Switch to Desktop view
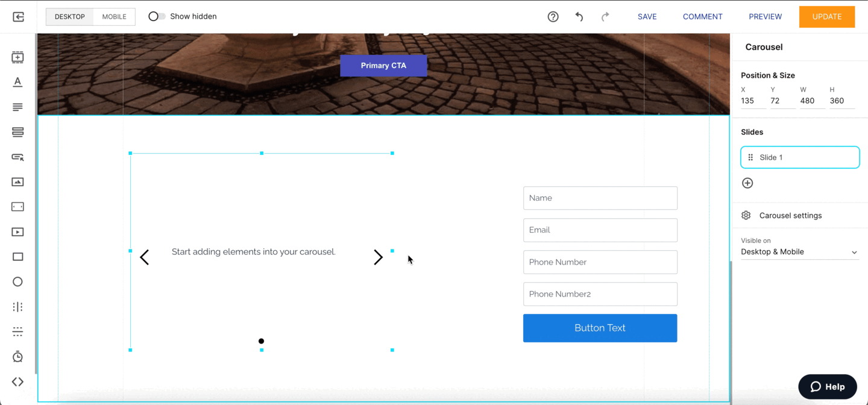The width and height of the screenshot is (868, 405). coord(70,17)
